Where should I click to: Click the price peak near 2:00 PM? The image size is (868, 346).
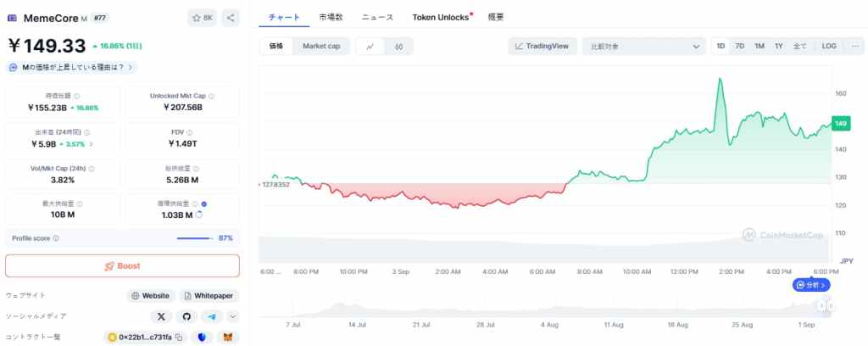point(721,79)
